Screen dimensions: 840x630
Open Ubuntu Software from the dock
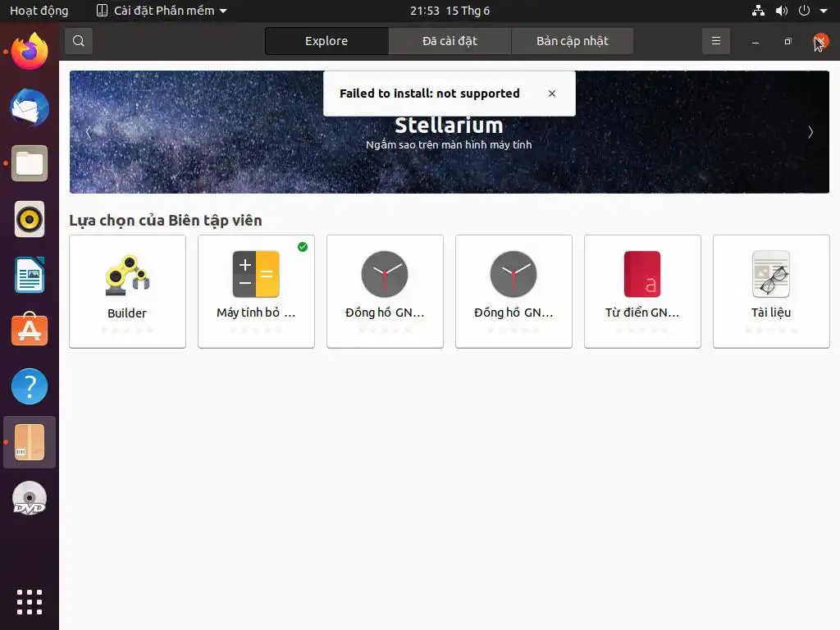[x=30, y=331]
